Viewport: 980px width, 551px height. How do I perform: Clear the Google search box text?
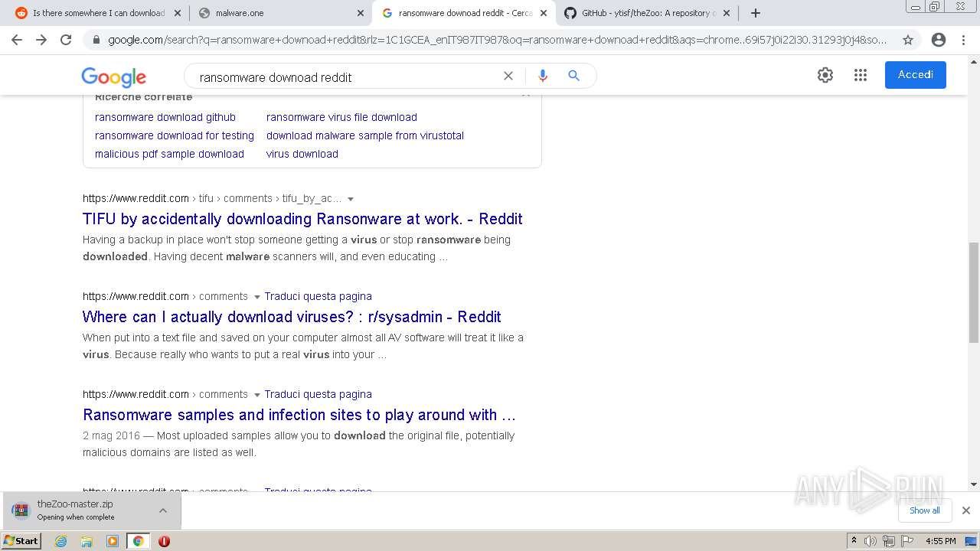click(508, 76)
